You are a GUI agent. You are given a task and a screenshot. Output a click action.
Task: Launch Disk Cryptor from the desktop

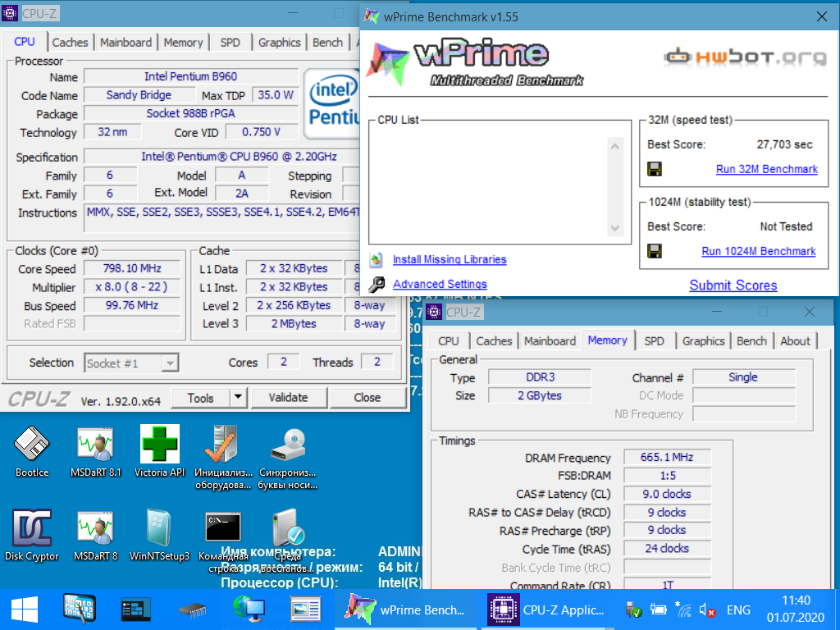pos(32,527)
